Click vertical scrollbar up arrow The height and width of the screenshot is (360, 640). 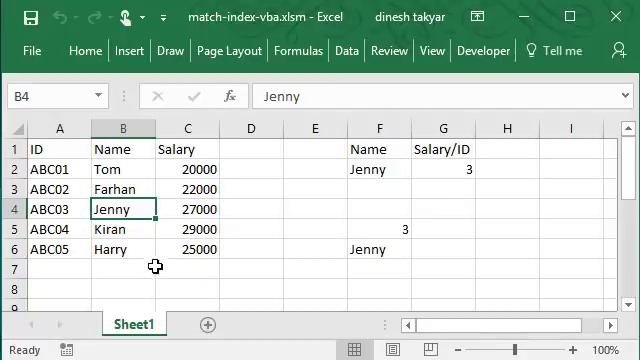click(628, 129)
